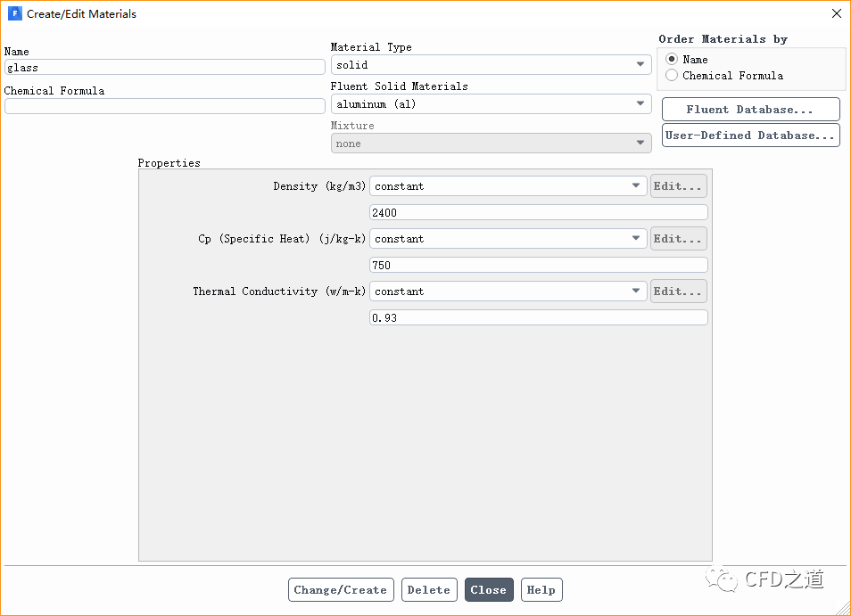851x616 pixels.
Task: Open the Cp Specific Heat method dropdown
Action: (x=508, y=239)
